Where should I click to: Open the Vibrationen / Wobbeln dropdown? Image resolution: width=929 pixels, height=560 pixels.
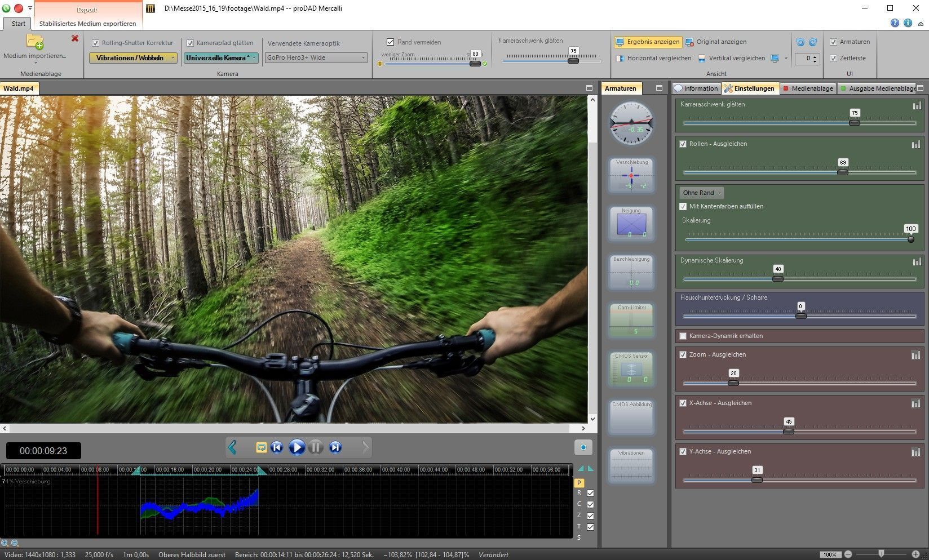coord(133,57)
